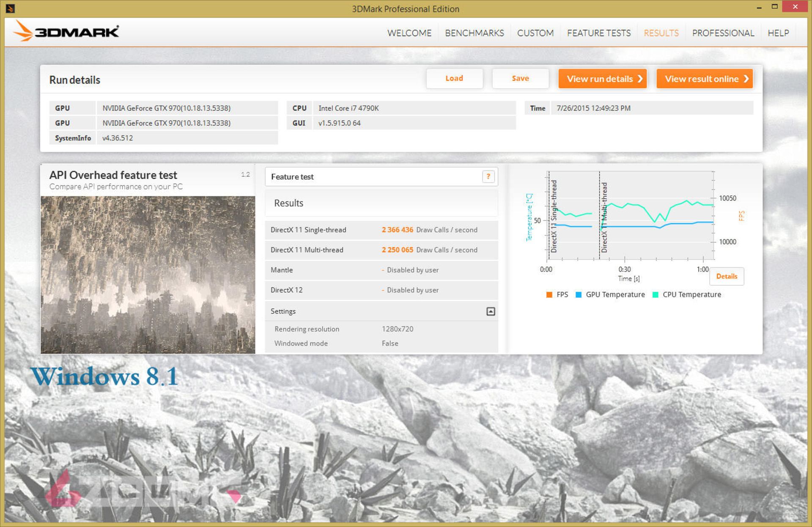Open the Feature test help question mark

pos(488,176)
